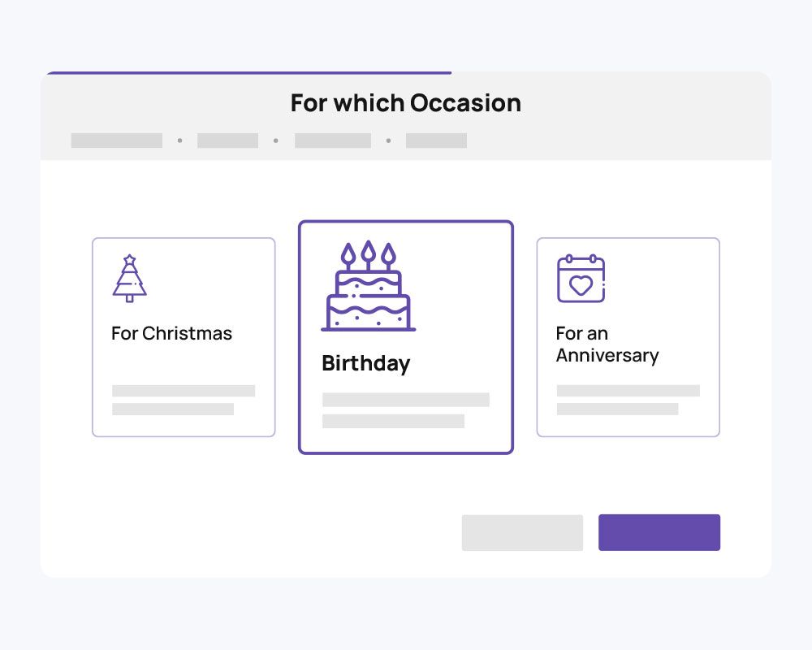
Task: Go to the second breadcrumb step placeholder
Action: [227, 141]
